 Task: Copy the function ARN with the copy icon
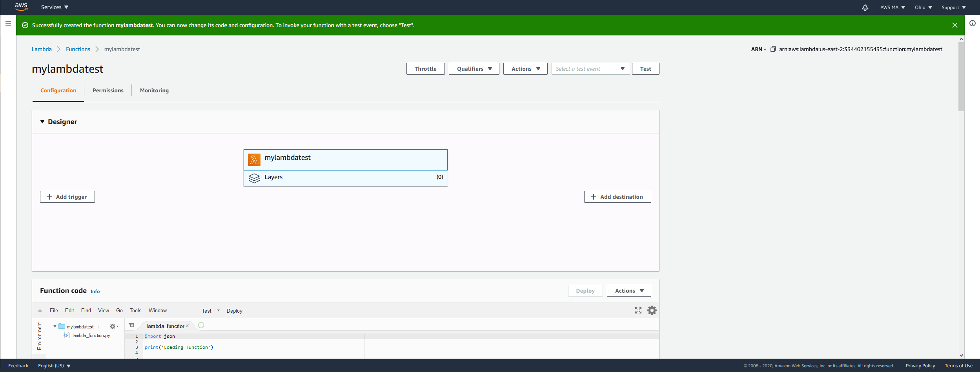tap(773, 49)
